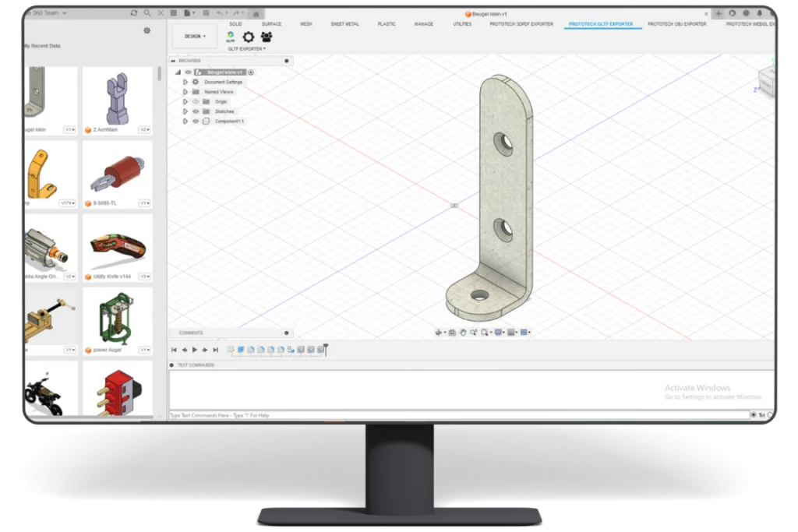
Task: Expand the Named Views node
Action: tap(185, 91)
